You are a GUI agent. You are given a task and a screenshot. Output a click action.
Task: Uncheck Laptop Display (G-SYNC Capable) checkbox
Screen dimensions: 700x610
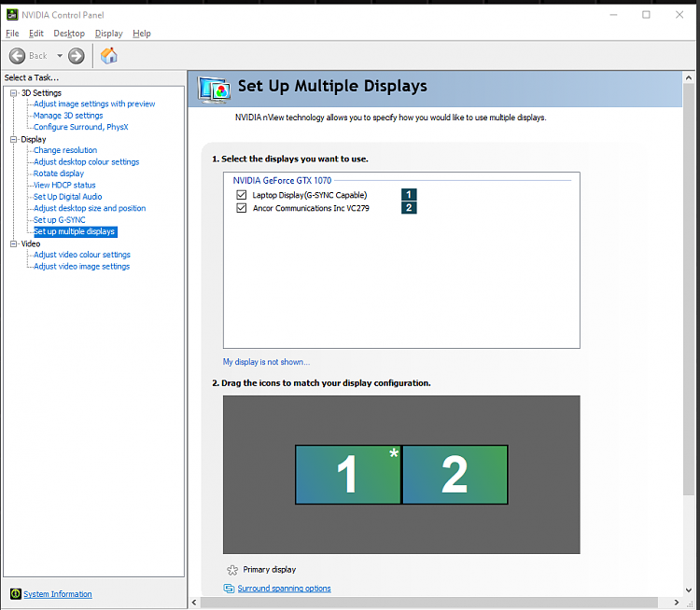[241, 195]
